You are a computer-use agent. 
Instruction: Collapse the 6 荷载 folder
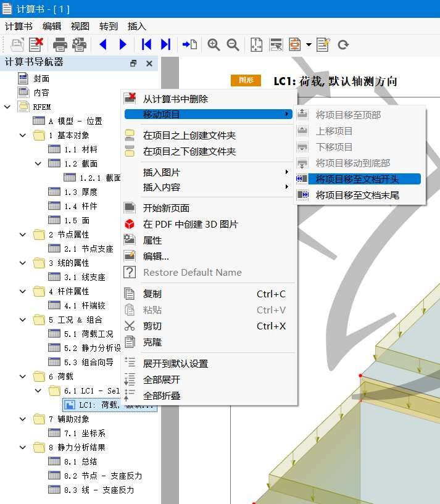coord(22,376)
